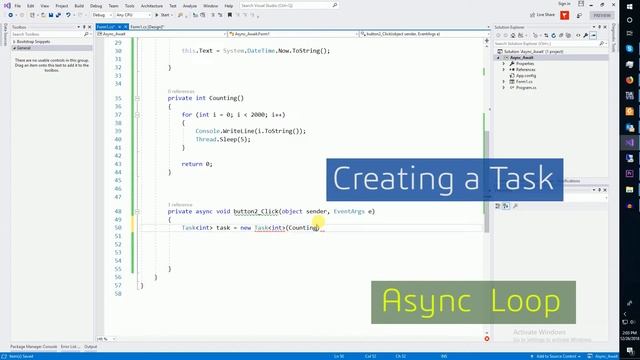The width and height of the screenshot is (640, 360).
Task: Open the Edit menu
Action: pyautogui.click(x=31, y=6)
